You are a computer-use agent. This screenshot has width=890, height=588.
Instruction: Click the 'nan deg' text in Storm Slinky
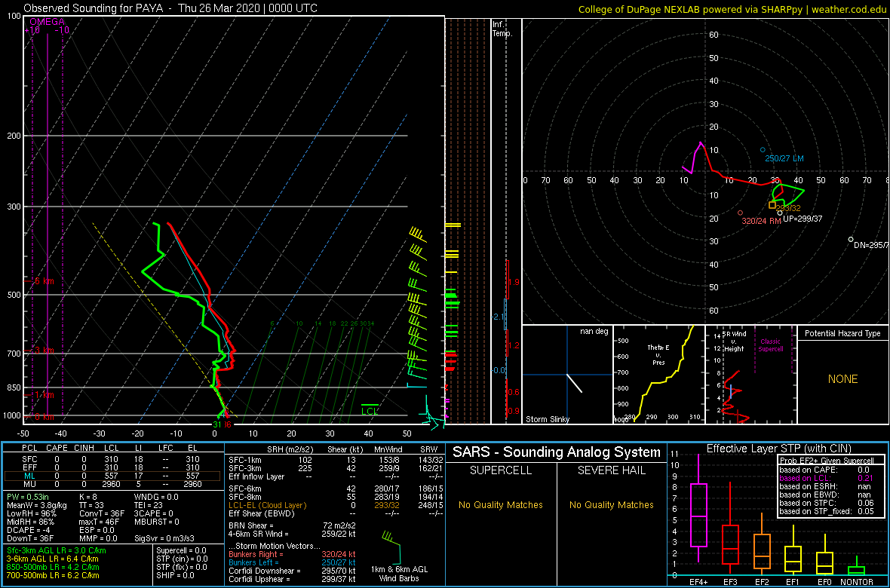point(593,331)
